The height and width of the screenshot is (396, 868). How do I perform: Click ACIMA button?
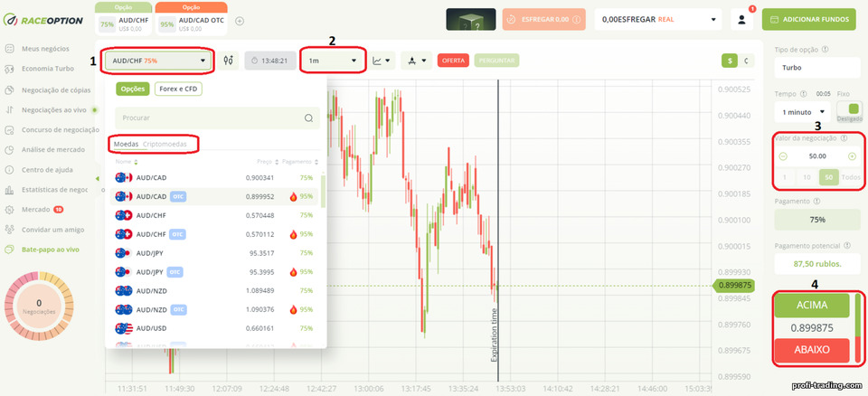(x=812, y=306)
